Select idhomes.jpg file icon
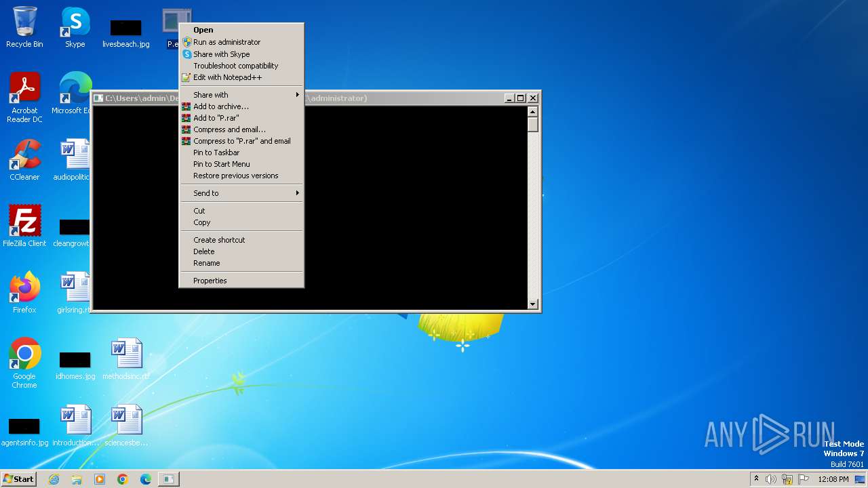The image size is (868, 488). (75, 365)
